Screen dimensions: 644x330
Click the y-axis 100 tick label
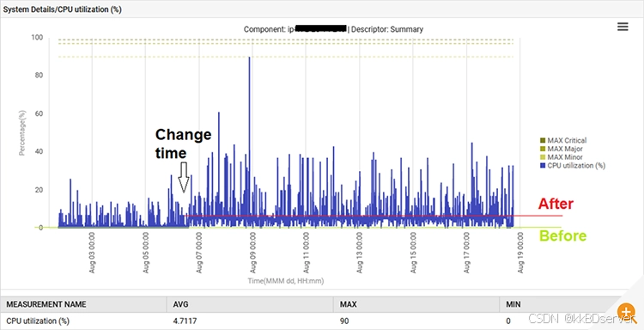tap(37, 38)
